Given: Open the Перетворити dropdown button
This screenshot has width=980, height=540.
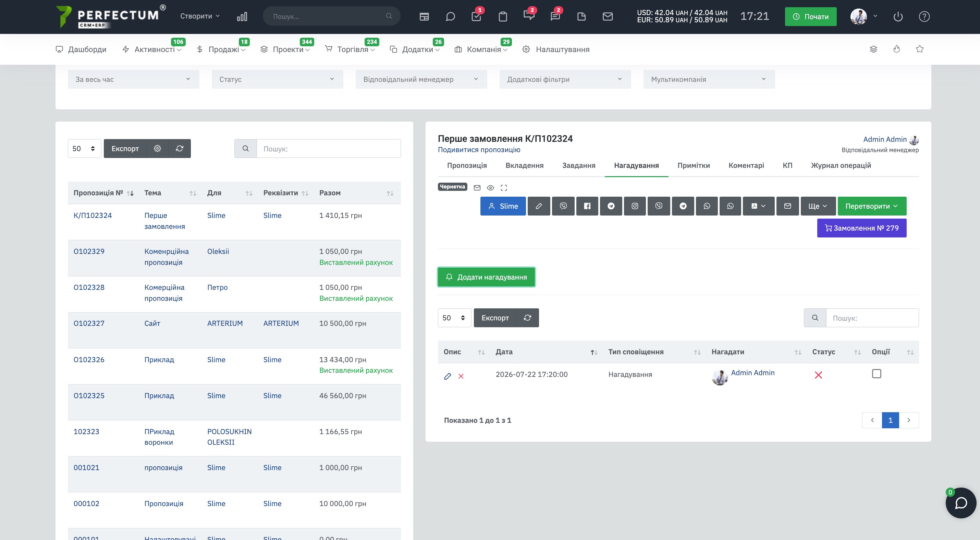Looking at the screenshot, I should (872, 206).
